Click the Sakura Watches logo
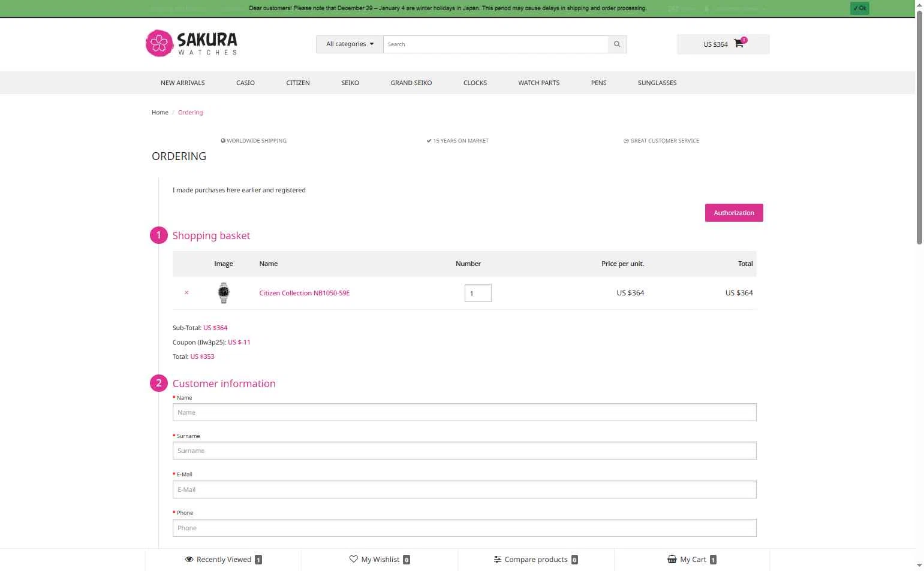 [x=191, y=44]
